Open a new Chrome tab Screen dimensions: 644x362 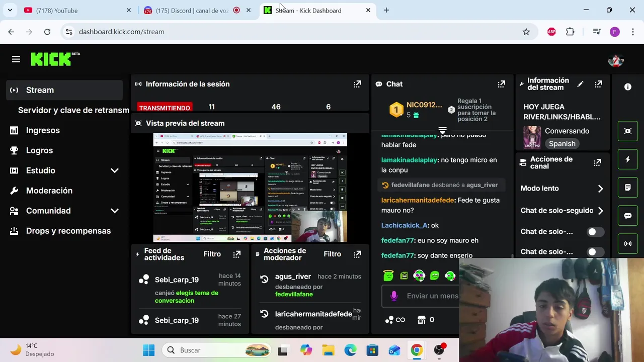(386, 10)
